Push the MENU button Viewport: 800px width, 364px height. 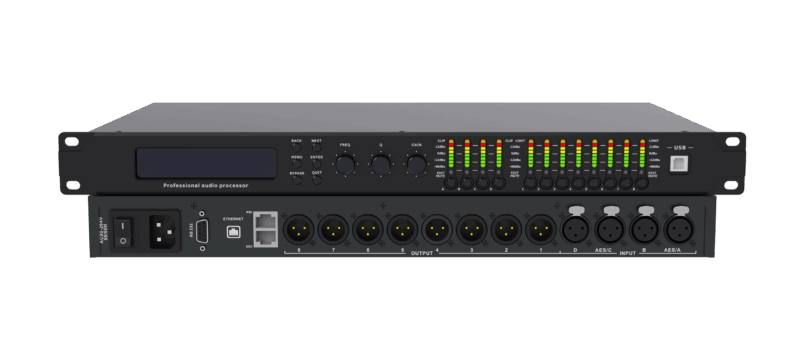pyautogui.click(x=296, y=165)
